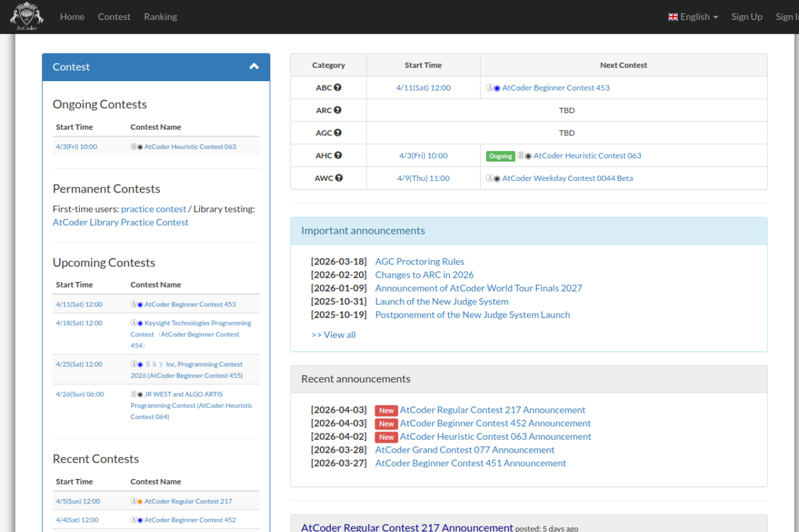Open AGC Proctoring Rules announcement
This screenshot has height=532, width=799.
[x=419, y=261]
